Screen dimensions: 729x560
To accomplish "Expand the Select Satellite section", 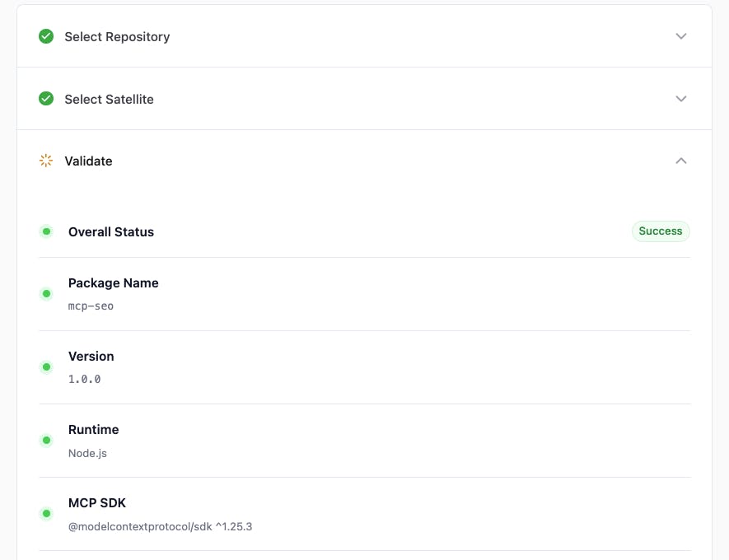I will (681, 98).
